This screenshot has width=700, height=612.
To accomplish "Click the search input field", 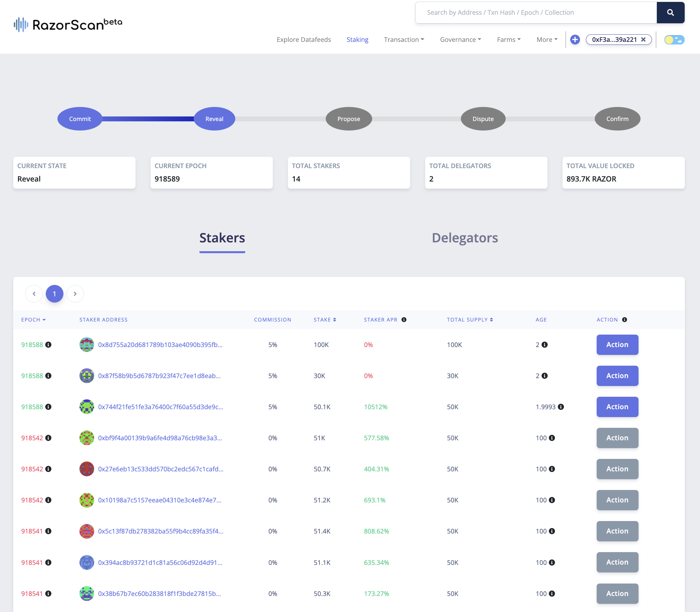I will tap(532, 12).
